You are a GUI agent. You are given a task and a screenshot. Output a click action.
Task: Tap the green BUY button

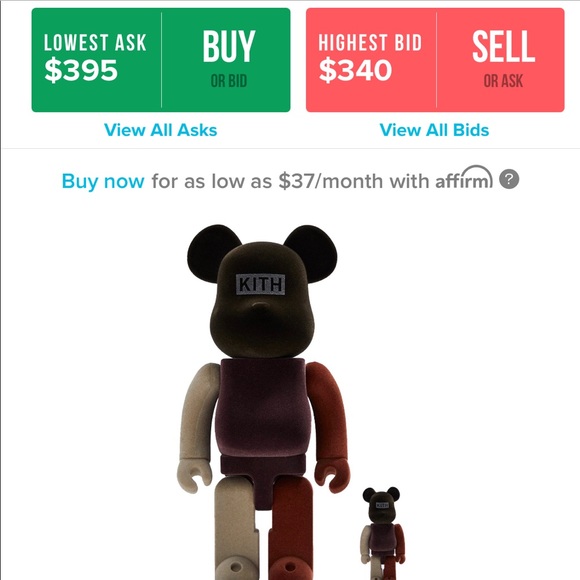tap(229, 46)
